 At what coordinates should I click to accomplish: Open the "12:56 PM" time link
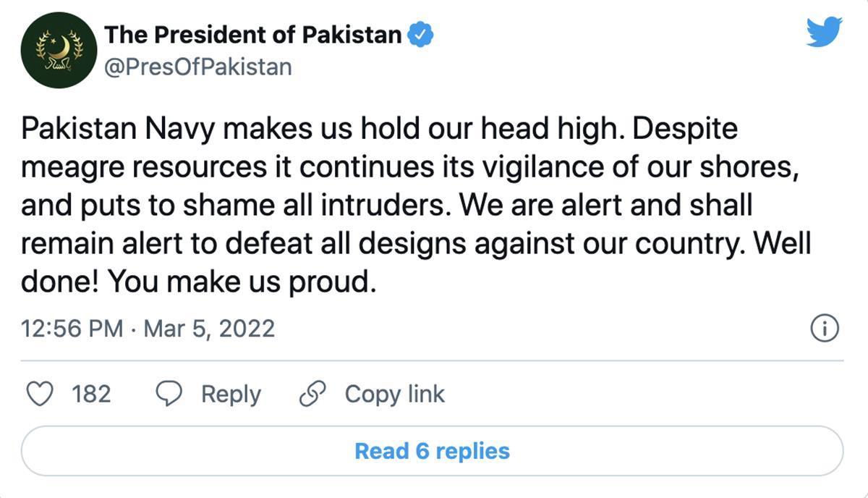pyautogui.click(x=72, y=329)
